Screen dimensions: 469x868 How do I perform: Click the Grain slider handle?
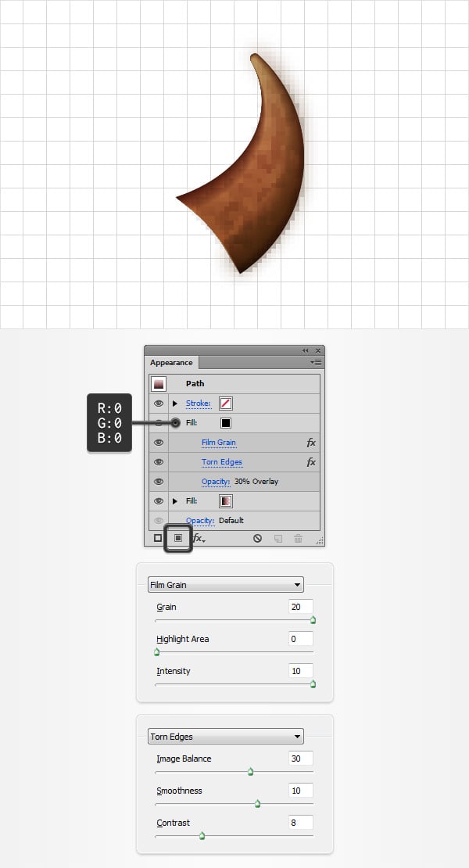tap(313, 621)
